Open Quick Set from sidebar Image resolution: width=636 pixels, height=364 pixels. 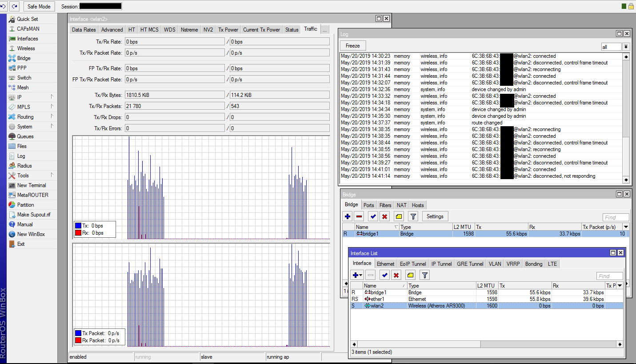28,19
